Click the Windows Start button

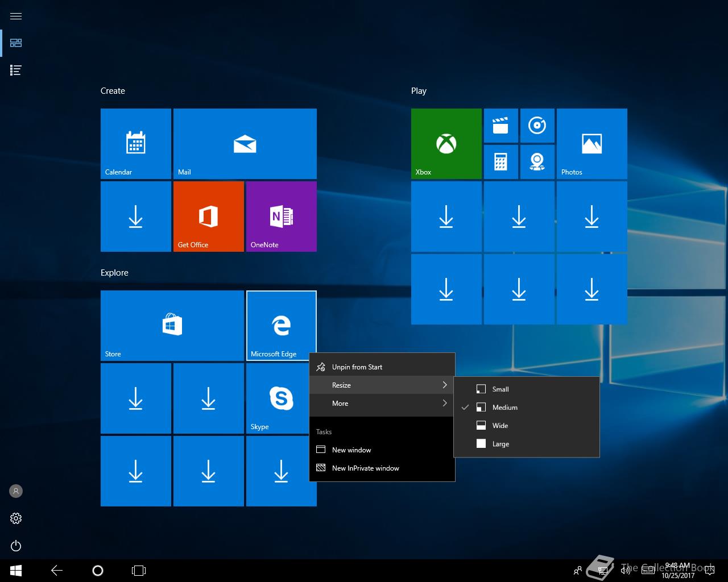[x=16, y=571]
